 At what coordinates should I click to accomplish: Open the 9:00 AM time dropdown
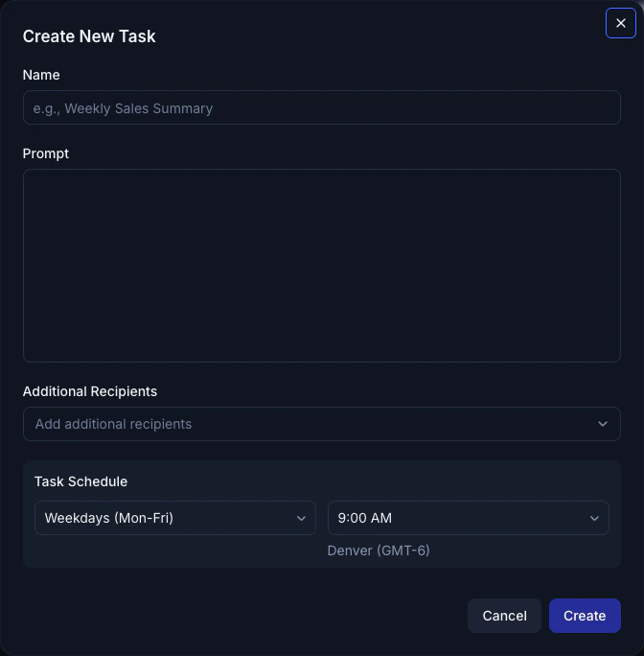pyautogui.click(x=469, y=518)
